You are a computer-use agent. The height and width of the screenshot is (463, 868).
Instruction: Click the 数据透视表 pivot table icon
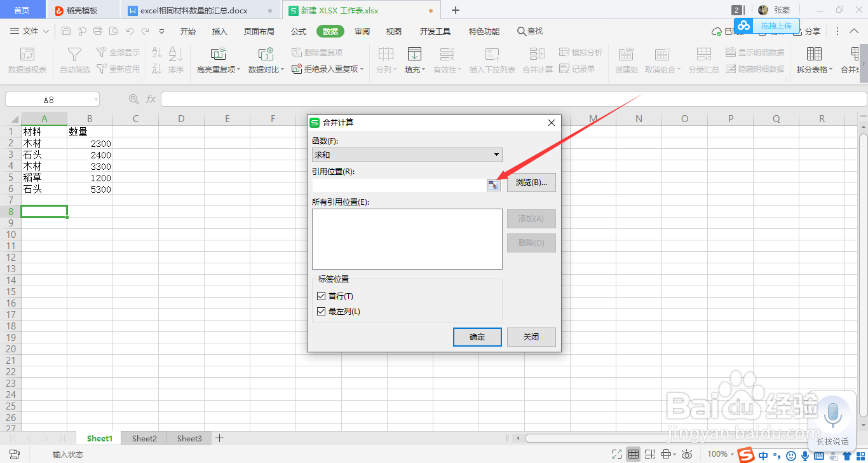point(27,54)
